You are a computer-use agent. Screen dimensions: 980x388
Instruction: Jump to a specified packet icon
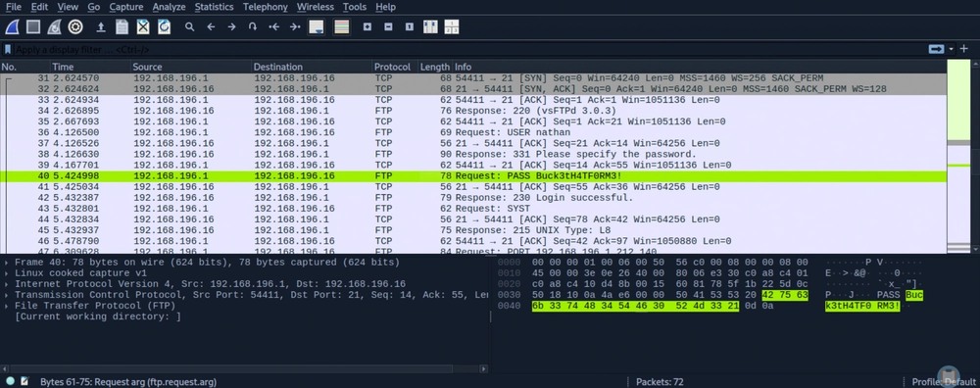pos(253,26)
